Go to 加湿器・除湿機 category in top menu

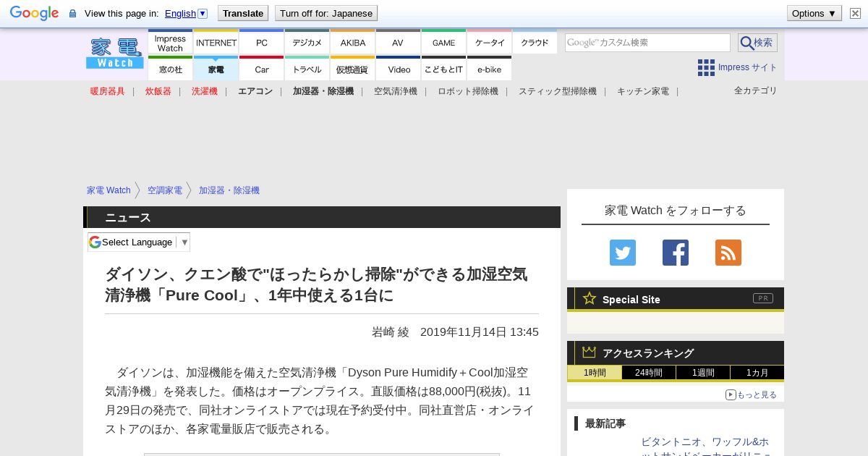323,91
